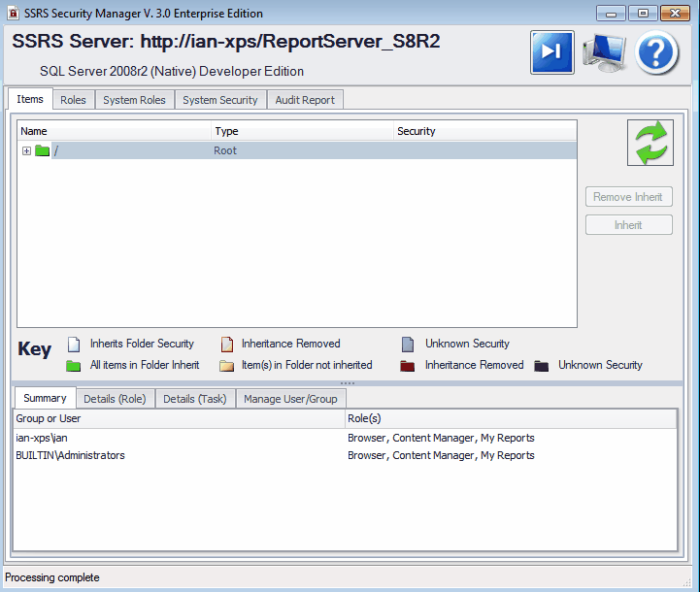Image resolution: width=700 pixels, height=592 pixels.
Task: Click the 'Root' type cell
Action: (225, 150)
